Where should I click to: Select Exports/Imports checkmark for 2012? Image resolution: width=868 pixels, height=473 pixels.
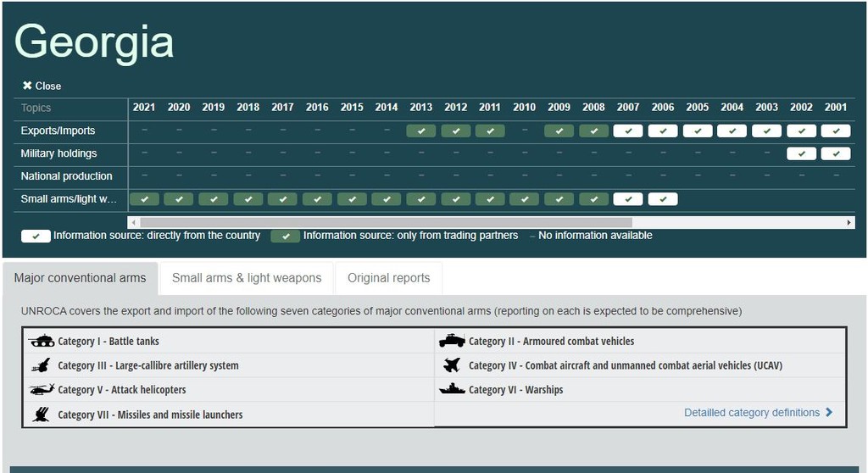click(455, 131)
